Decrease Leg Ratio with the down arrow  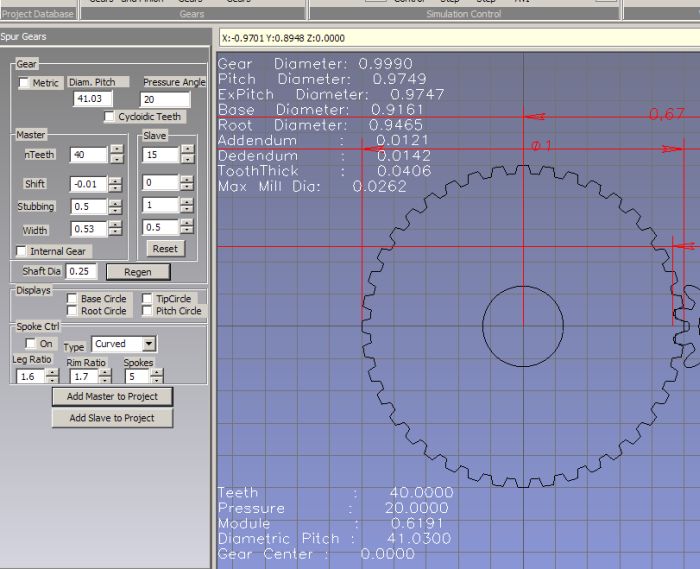[x=53, y=380]
